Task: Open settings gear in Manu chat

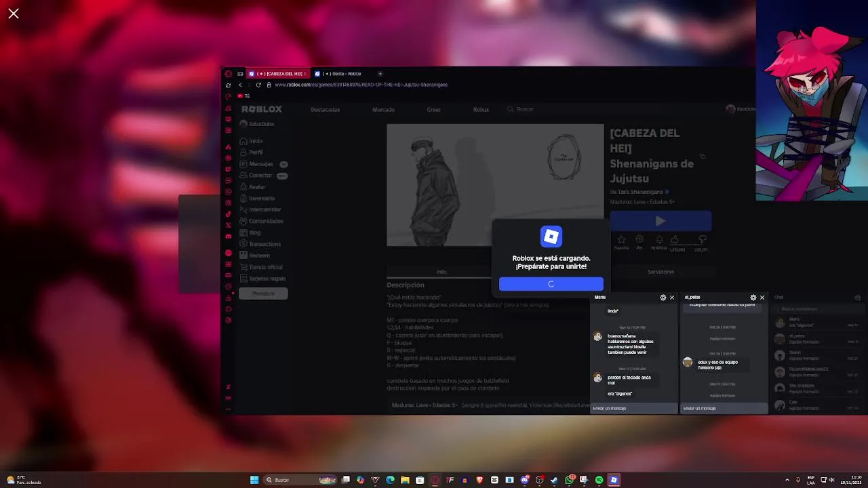Action: point(663,298)
